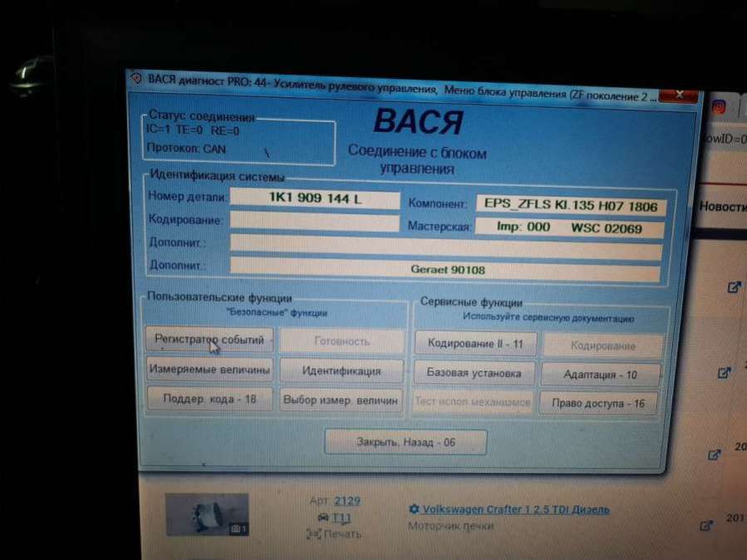Click the Поддер. кода - 18 button
Image resolution: width=747 pixels, height=560 pixels.
point(209,399)
